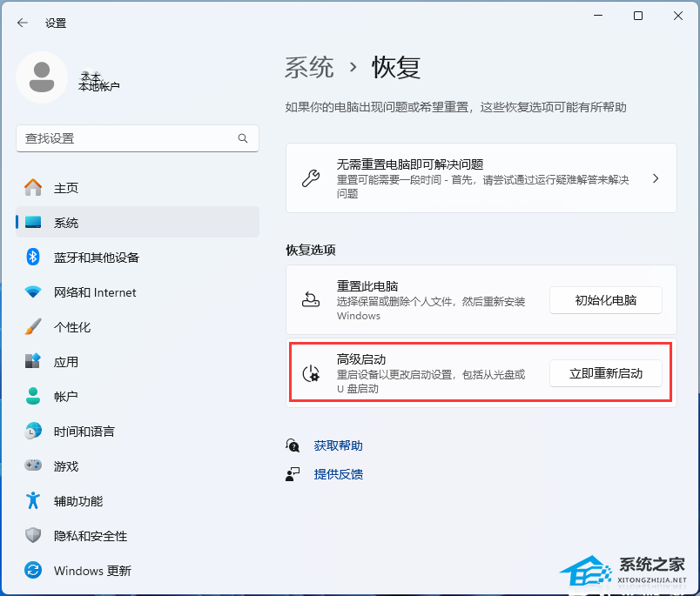Open 隐私和安全性 settings page

click(x=138, y=535)
